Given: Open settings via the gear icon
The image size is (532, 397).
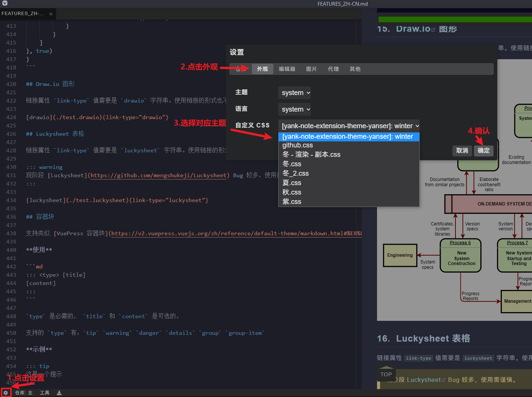Looking at the screenshot, I should click(x=6, y=393).
